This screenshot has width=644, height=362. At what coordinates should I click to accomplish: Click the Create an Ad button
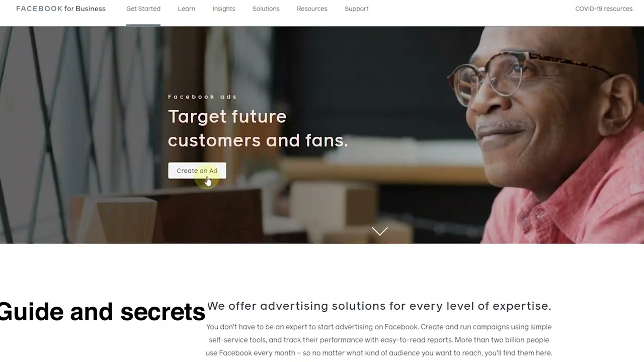(197, 170)
